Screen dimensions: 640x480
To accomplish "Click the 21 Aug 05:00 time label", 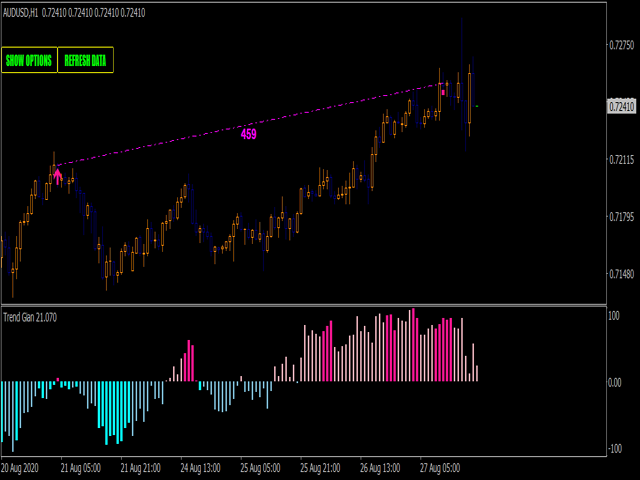I will click(x=80, y=468).
